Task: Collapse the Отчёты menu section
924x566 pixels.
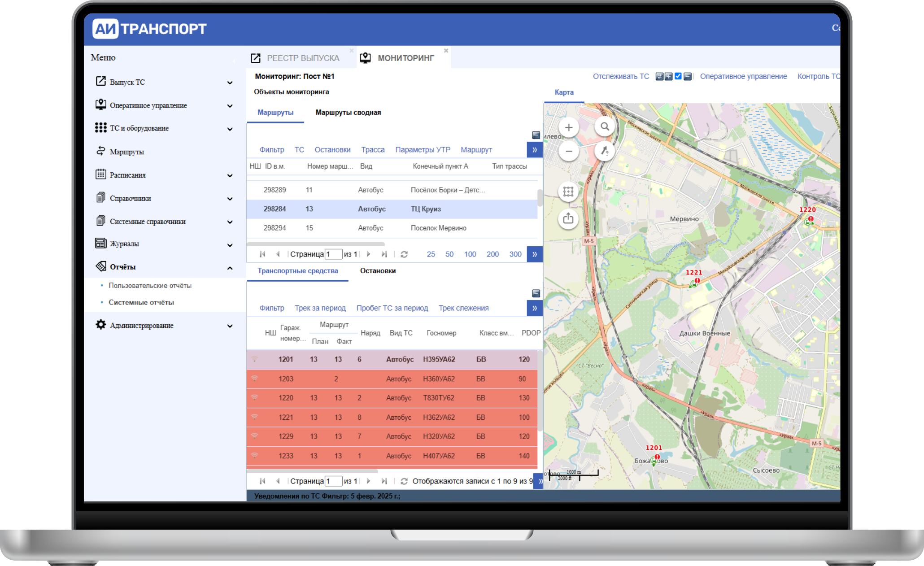Action: point(230,268)
